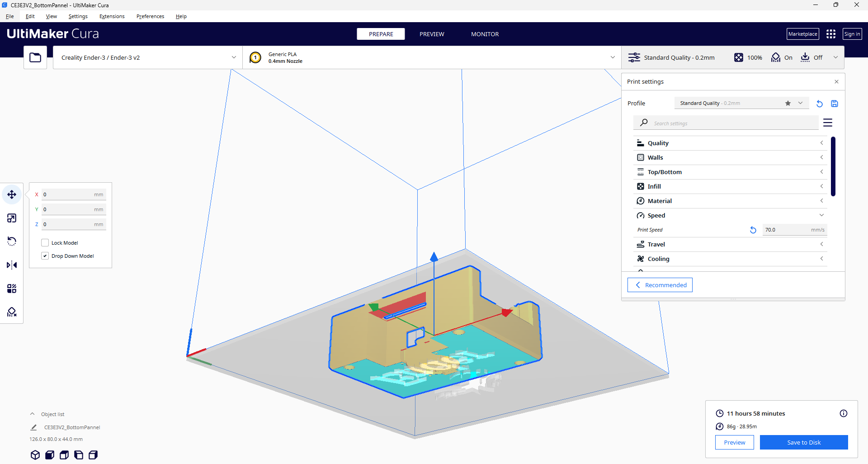This screenshot has width=868, height=464.
Task: Click the Sign in button
Action: click(x=852, y=34)
